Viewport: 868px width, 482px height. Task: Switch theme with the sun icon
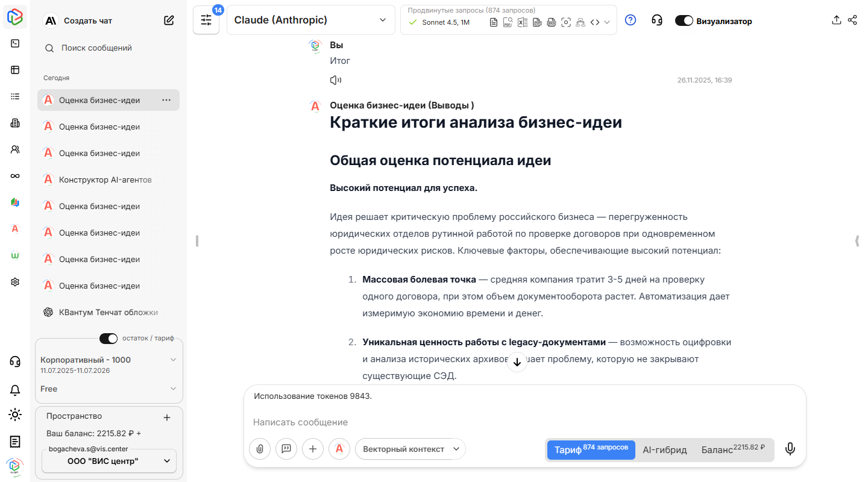pyautogui.click(x=15, y=415)
